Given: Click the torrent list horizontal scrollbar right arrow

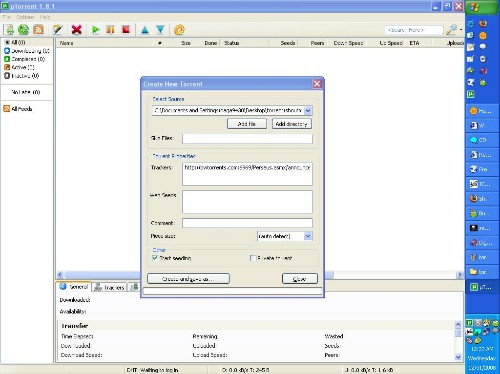Looking at the screenshot, I should click(x=460, y=275).
